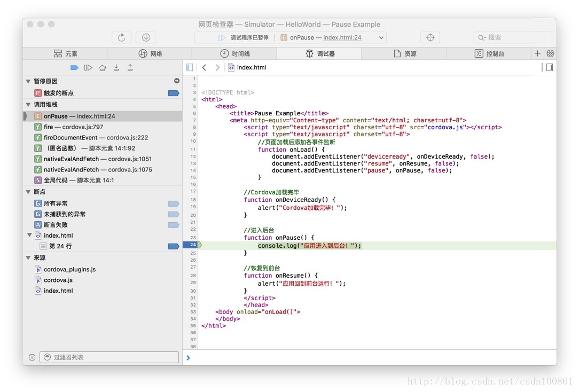Jump to pause reason arrow icon

177,81
